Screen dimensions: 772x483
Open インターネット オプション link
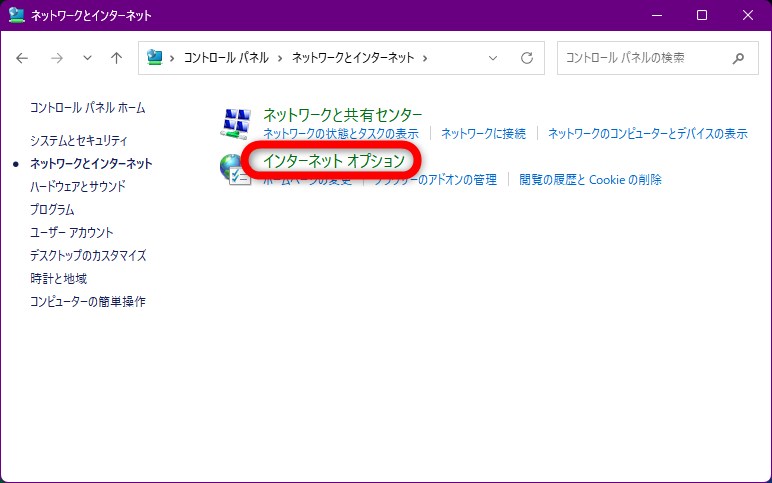point(333,160)
